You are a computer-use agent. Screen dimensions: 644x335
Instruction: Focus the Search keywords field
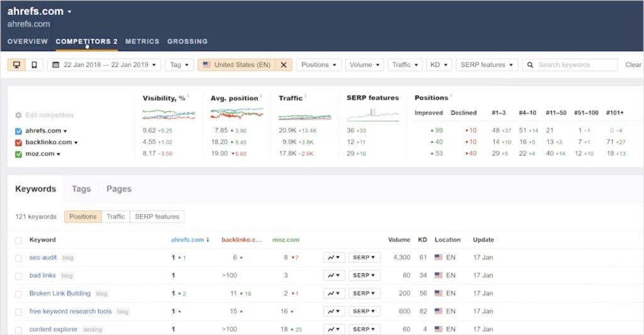[x=570, y=65]
